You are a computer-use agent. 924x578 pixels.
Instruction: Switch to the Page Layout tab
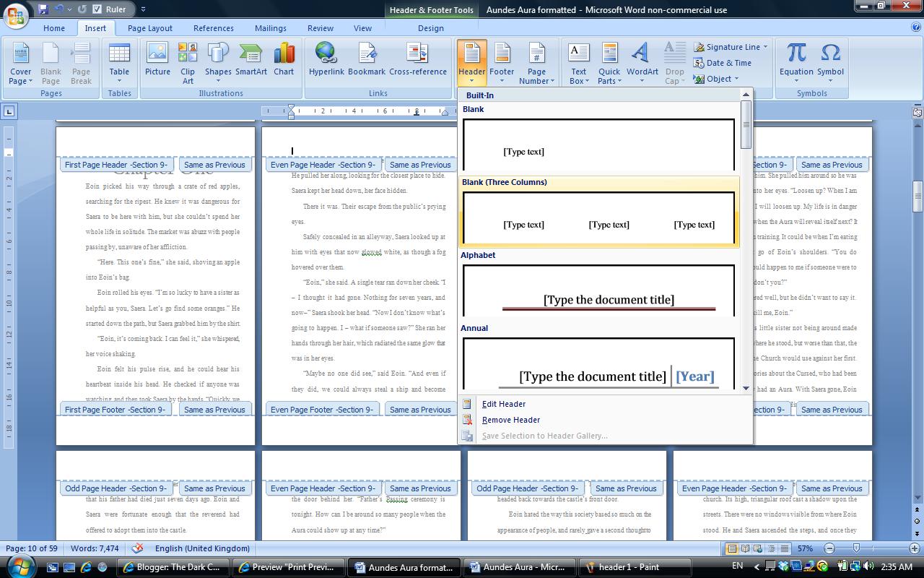[149, 28]
